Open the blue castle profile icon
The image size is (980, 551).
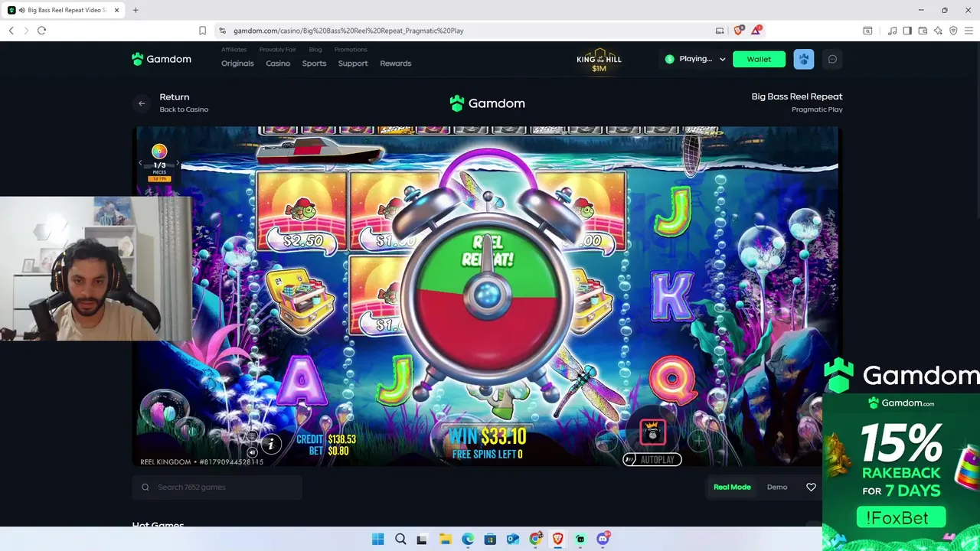tap(803, 59)
